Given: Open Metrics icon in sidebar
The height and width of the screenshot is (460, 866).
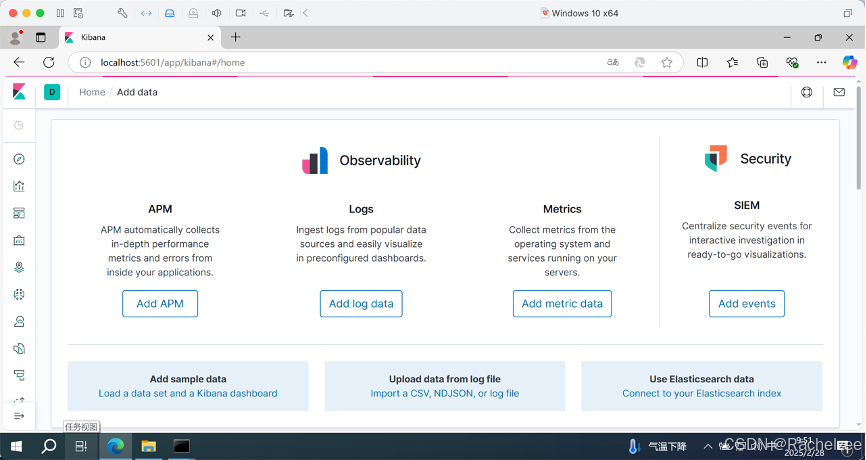Looking at the screenshot, I should [x=19, y=321].
